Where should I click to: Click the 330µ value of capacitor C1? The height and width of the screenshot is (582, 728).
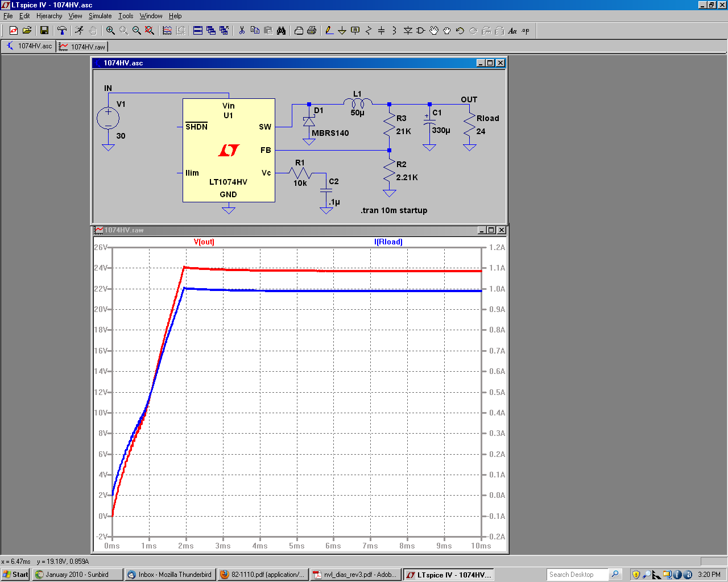441,130
